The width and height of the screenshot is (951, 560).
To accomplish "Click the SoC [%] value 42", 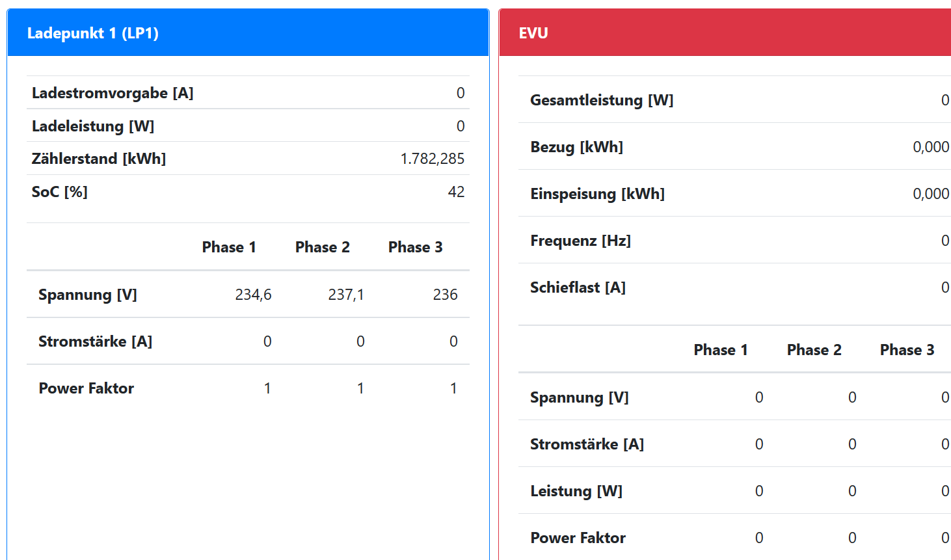I will point(456,192).
